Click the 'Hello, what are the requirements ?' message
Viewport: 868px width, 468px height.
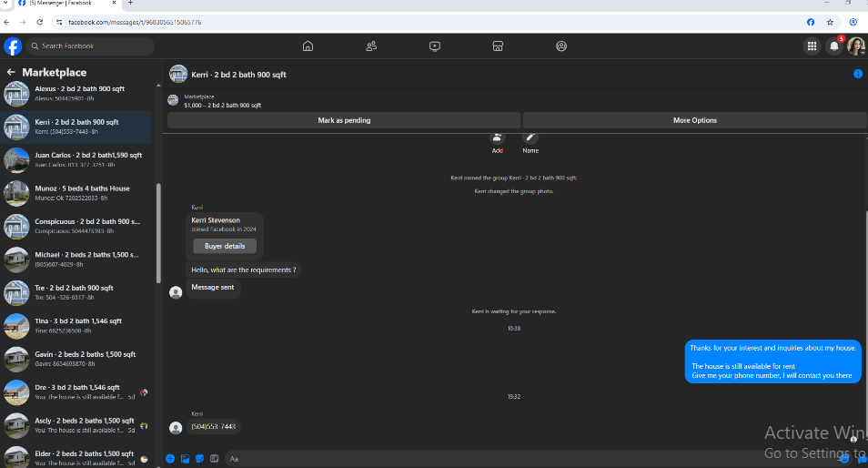pyautogui.click(x=244, y=270)
